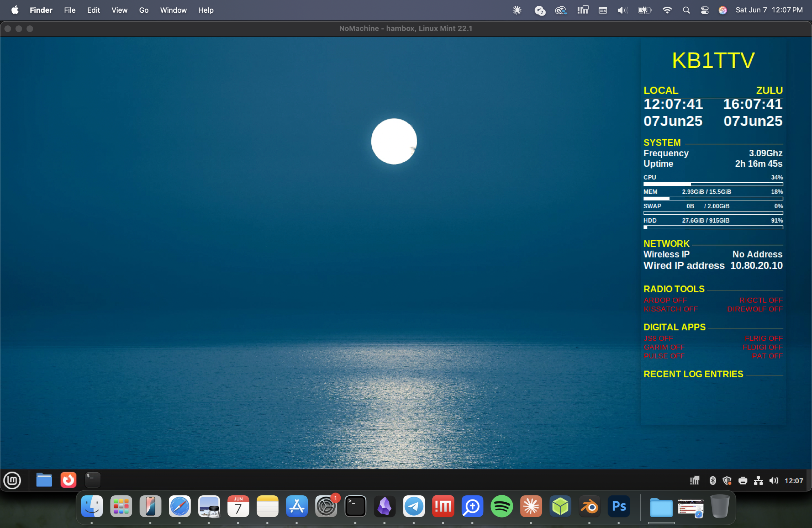The width and height of the screenshot is (812, 528).
Task: Open Terminal from the macOS Dock
Action: click(x=356, y=506)
